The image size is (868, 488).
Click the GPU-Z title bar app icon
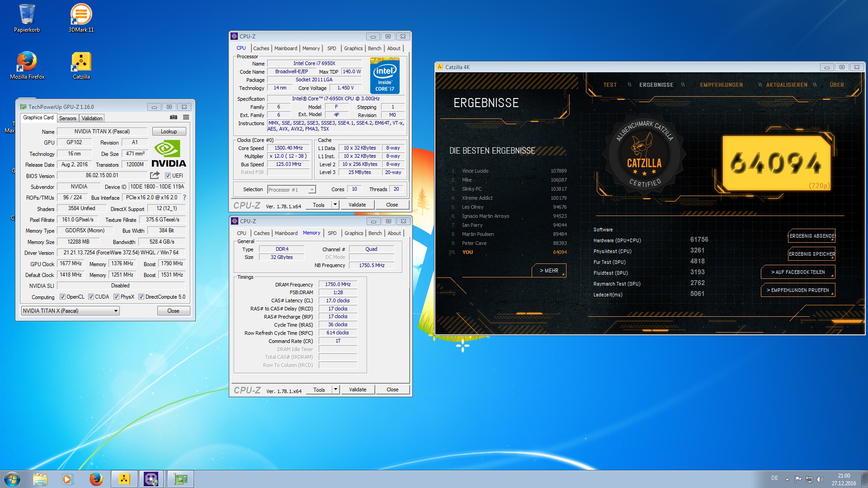(x=23, y=107)
